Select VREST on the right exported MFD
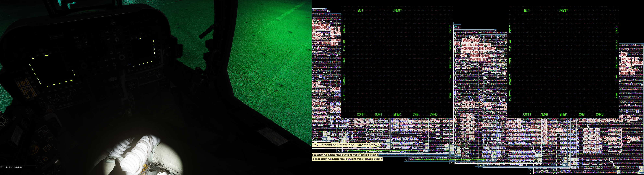 pos(563,11)
